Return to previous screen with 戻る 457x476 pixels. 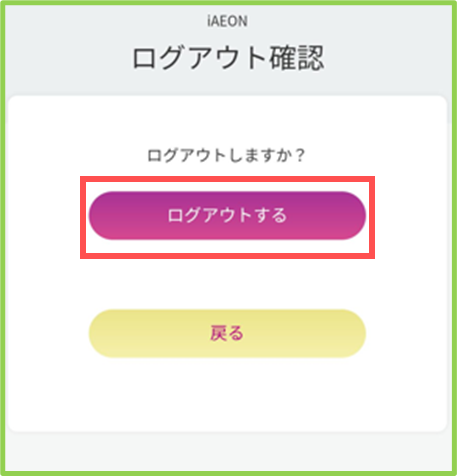(227, 333)
